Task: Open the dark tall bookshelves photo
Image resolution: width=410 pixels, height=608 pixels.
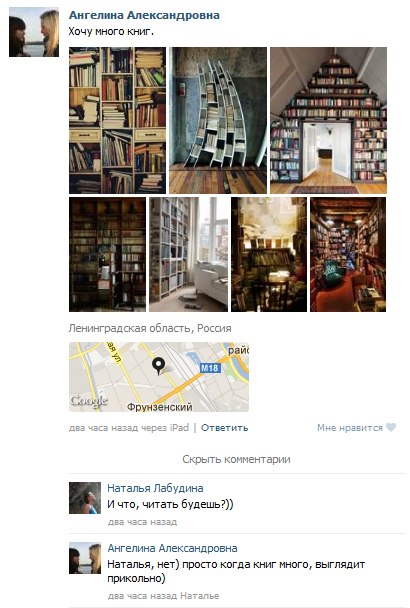Action: pyautogui.click(x=107, y=254)
